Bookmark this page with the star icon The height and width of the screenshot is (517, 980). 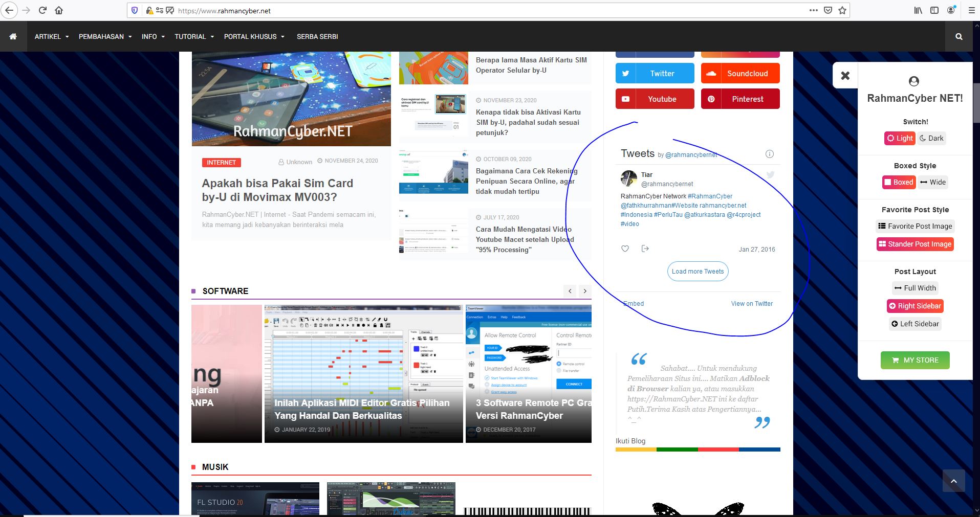tap(842, 10)
